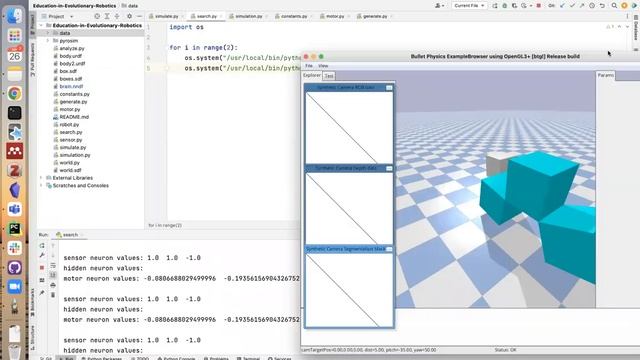640x360 pixels.
Task: Toggle scroll to end in Run console
Action: pos(53,276)
